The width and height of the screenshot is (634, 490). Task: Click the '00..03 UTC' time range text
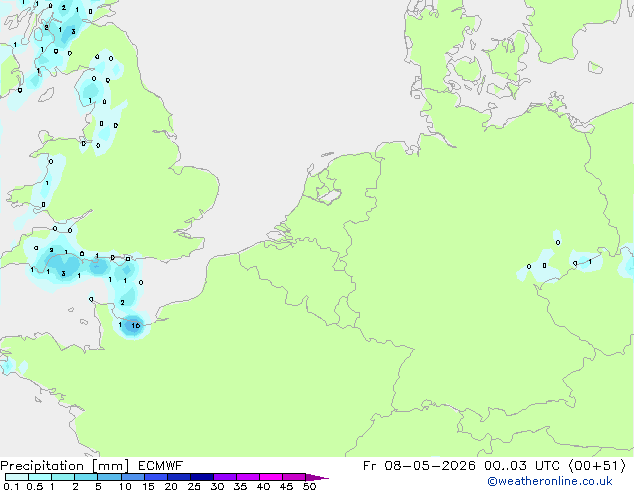(522, 466)
